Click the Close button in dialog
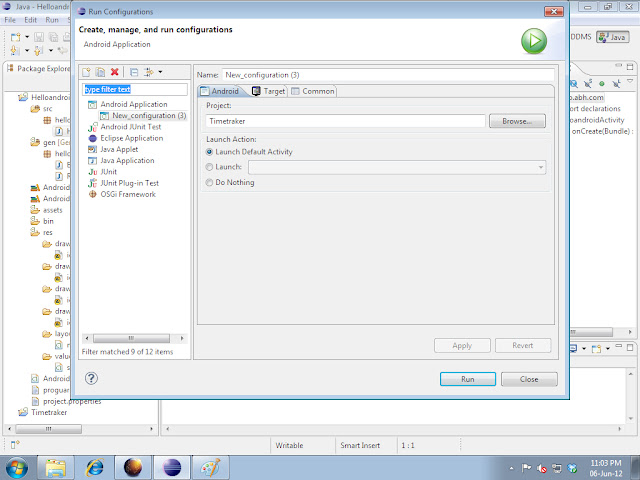Screen dimensions: 640x480 point(529,379)
